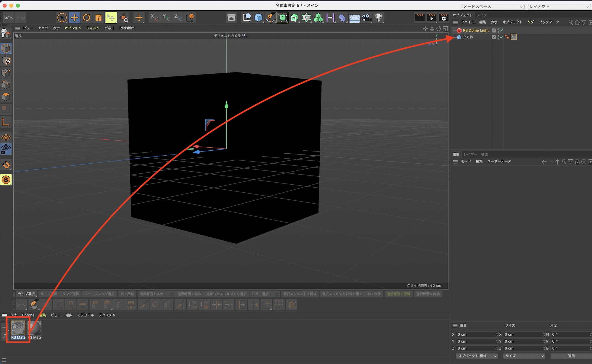Select the first RS Material thumbnail
The height and width of the screenshot is (364, 592).
[18, 328]
